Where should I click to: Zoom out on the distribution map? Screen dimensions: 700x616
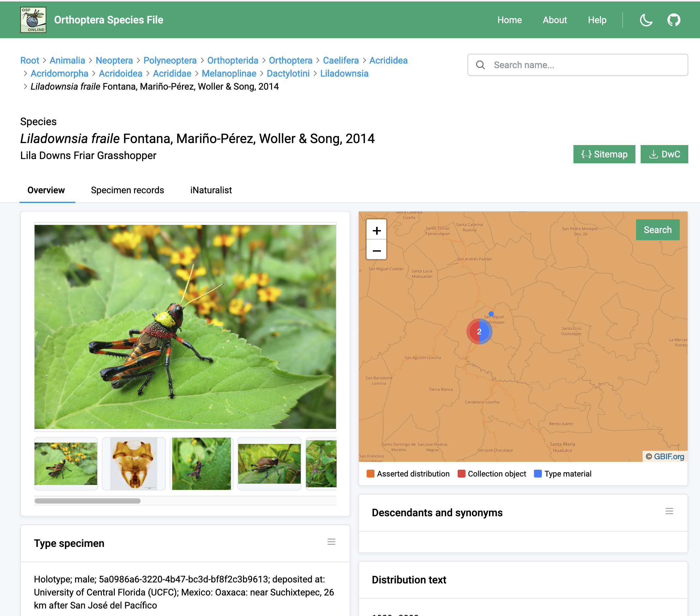[x=376, y=251]
